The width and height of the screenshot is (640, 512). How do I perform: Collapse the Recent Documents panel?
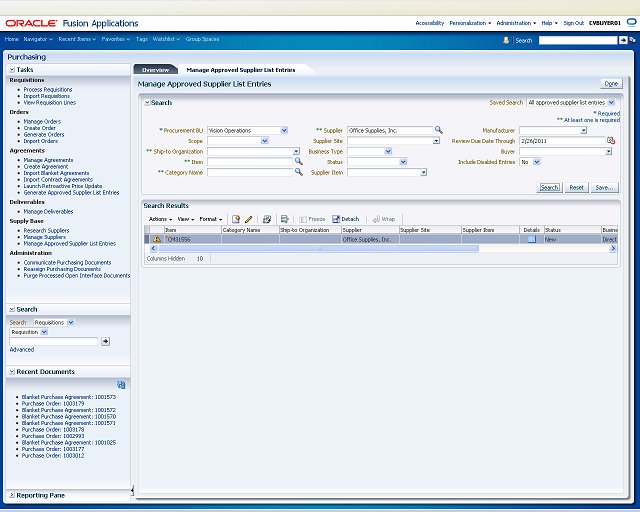coord(12,372)
